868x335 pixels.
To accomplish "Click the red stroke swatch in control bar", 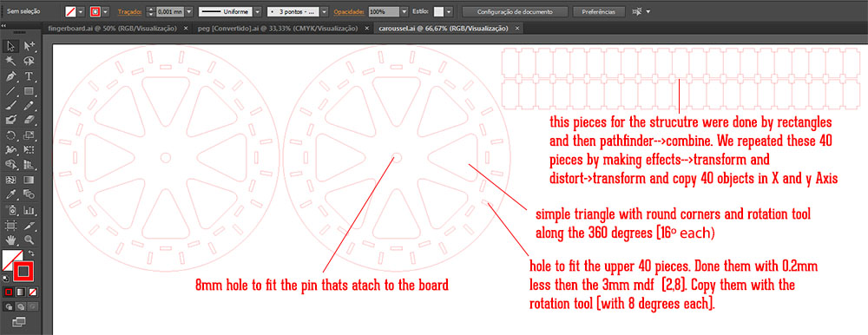I will click(x=95, y=11).
